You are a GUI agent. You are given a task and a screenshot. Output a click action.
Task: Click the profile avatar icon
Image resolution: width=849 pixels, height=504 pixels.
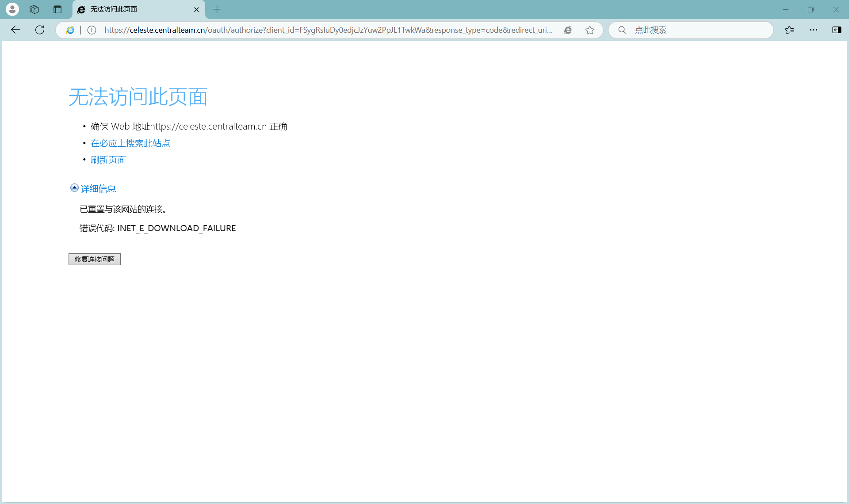point(12,9)
